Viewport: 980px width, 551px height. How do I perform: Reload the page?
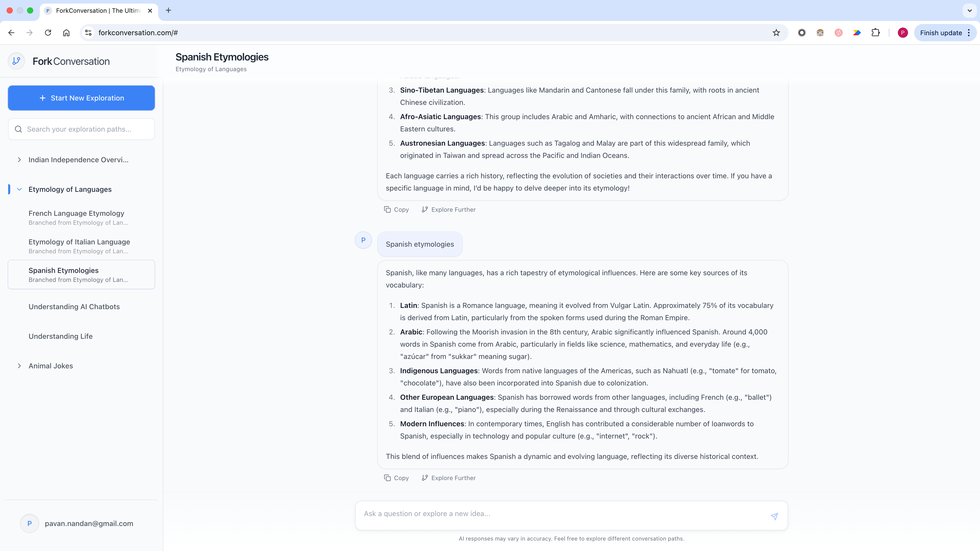pyautogui.click(x=48, y=33)
